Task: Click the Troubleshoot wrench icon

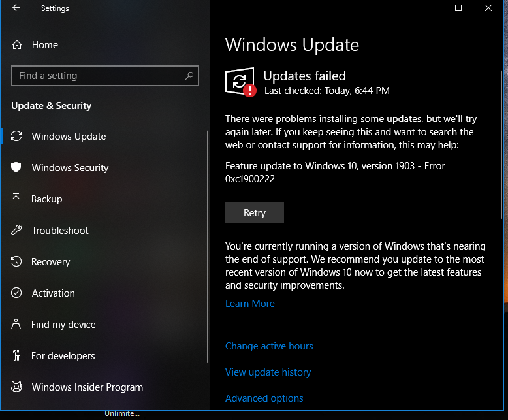Action: point(16,230)
